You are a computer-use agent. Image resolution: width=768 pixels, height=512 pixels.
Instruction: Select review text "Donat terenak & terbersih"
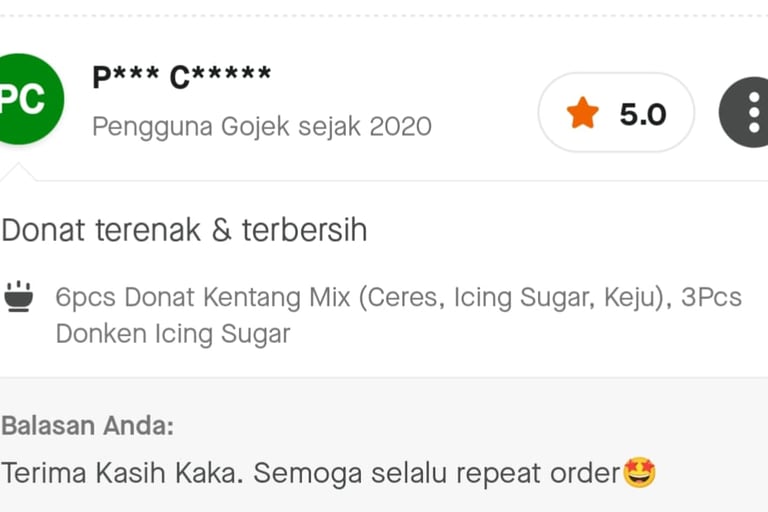click(184, 230)
